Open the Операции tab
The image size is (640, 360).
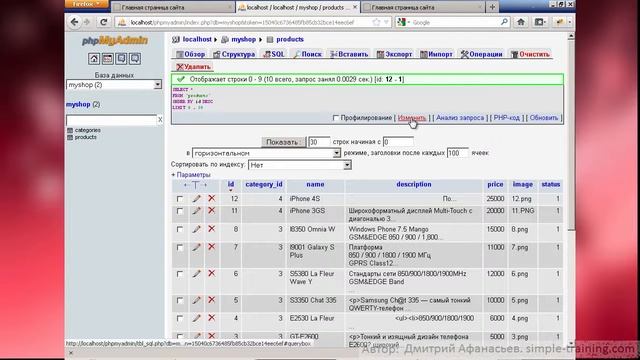point(482,54)
